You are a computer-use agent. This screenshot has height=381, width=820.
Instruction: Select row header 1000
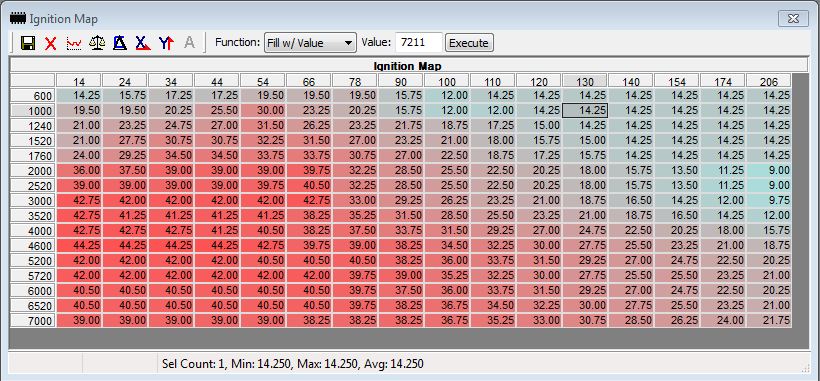coord(33,111)
